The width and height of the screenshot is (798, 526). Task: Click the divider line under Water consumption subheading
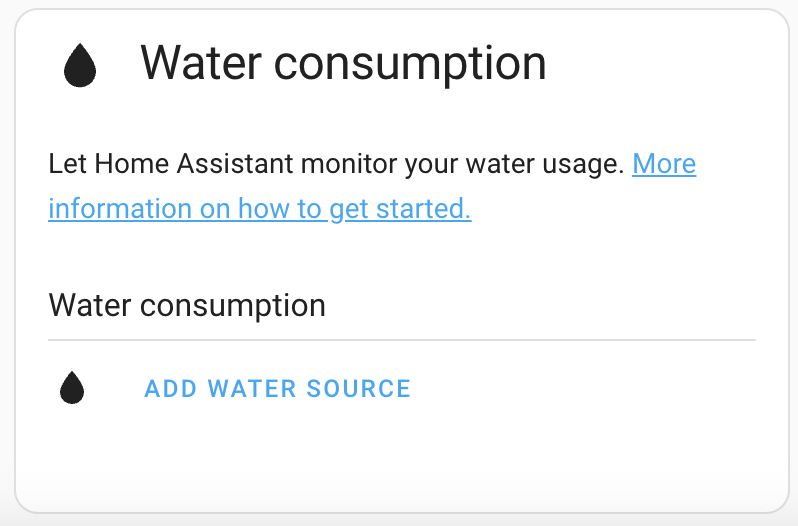pyautogui.click(x=400, y=340)
